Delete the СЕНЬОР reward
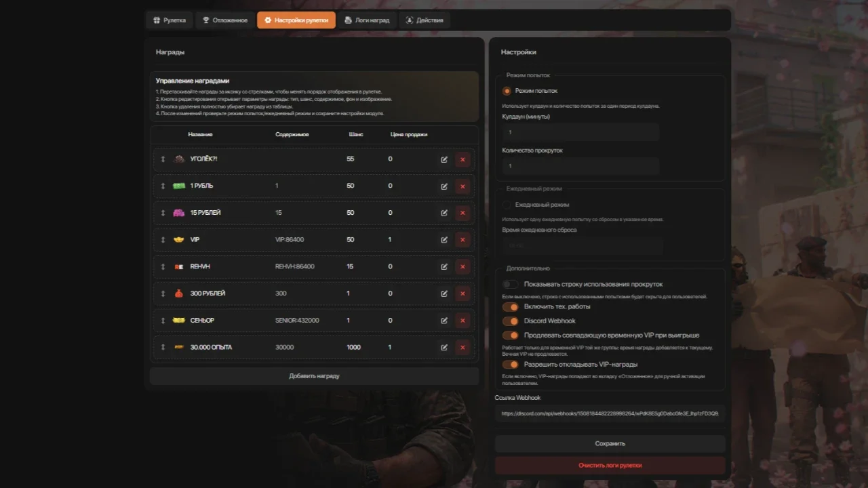868x488 pixels. [x=462, y=321]
